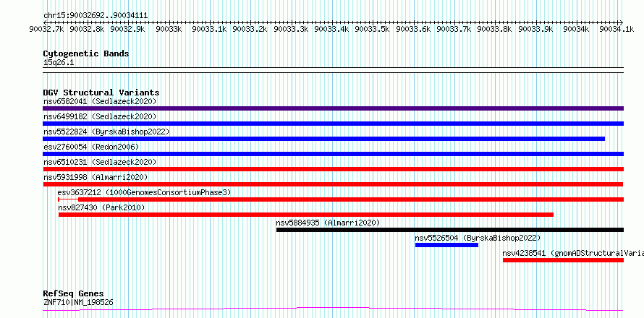This screenshot has height=318, width=644.
Task: Open the nsv5522824 (ByrskaBishop2022) label
Action: (106, 132)
